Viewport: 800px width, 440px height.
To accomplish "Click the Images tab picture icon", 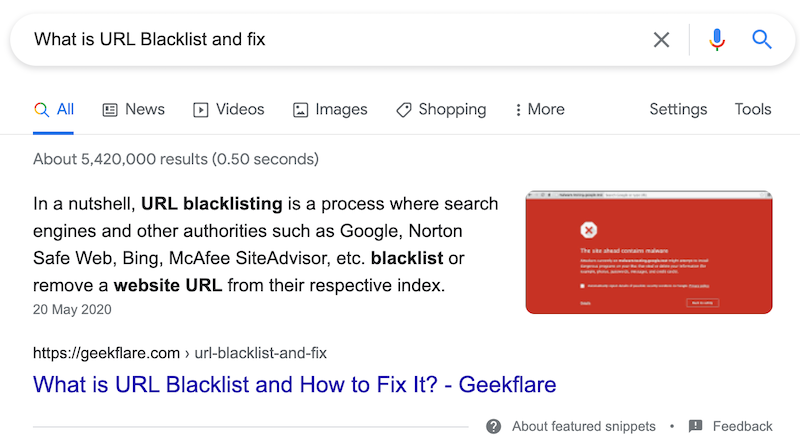I will pyautogui.click(x=300, y=110).
